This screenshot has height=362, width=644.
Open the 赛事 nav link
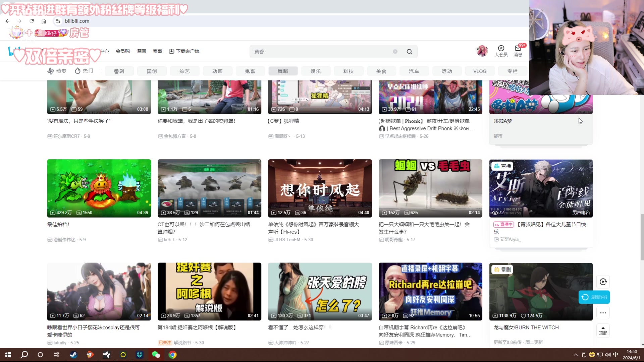[157, 51]
